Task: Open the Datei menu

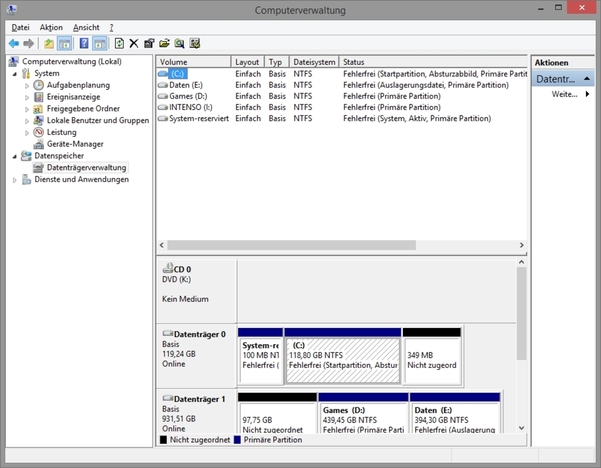Action: pyautogui.click(x=20, y=28)
